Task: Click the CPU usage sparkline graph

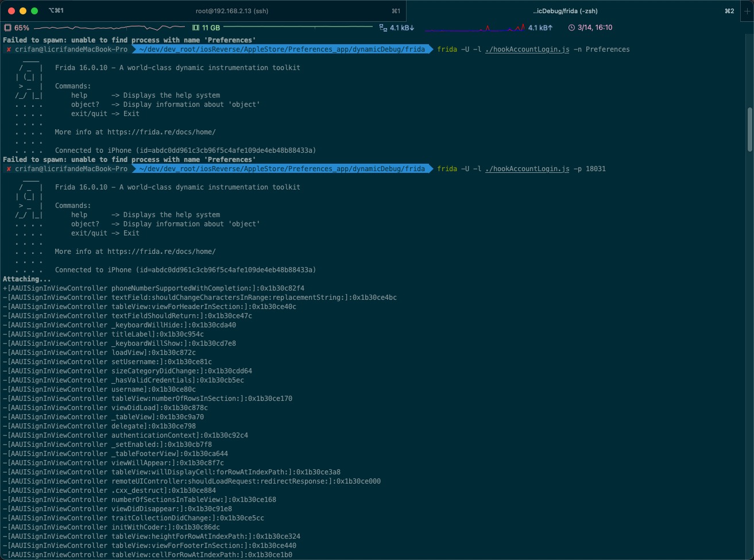Action: [x=110, y=28]
